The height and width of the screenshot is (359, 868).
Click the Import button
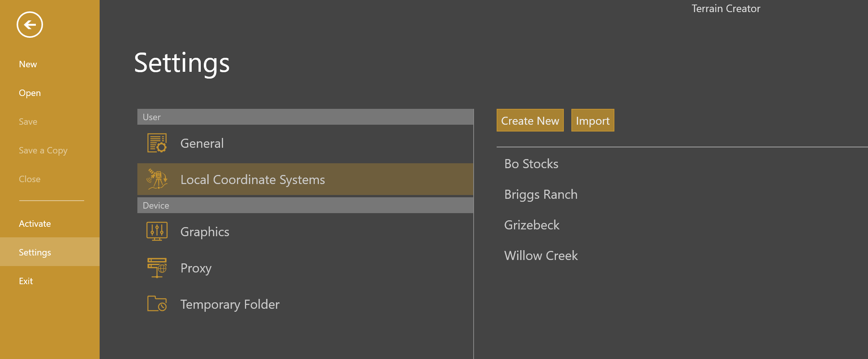click(x=593, y=120)
